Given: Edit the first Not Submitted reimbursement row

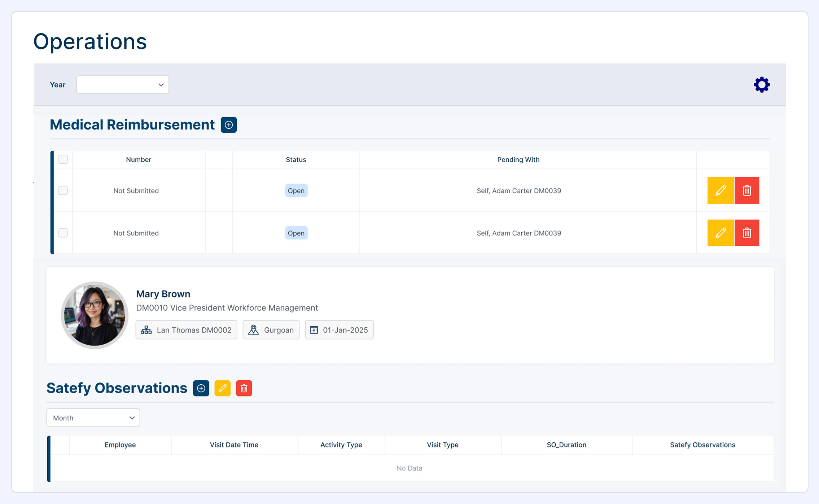Looking at the screenshot, I should tap(720, 190).
